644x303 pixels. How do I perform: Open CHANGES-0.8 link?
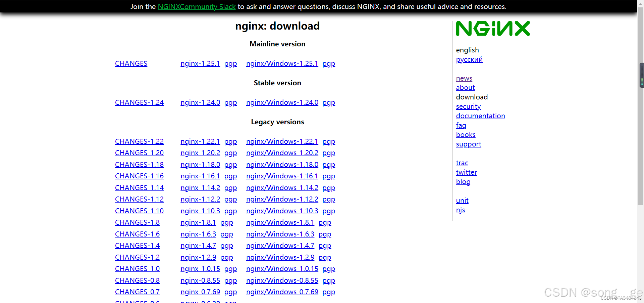coord(137,280)
